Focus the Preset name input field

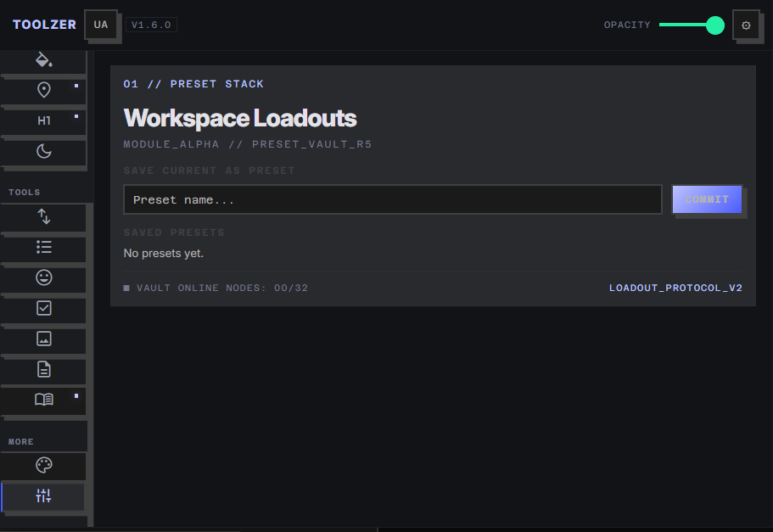pos(392,199)
